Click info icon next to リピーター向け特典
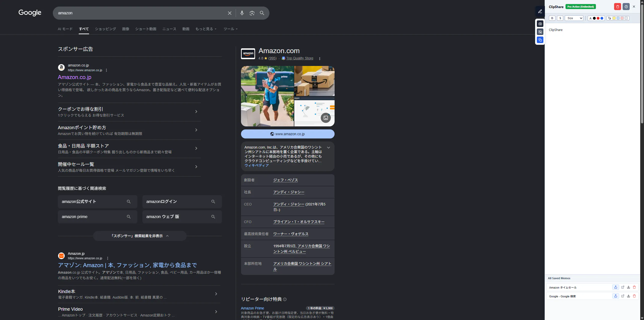This screenshot has height=320, width=644. point(285,299)
